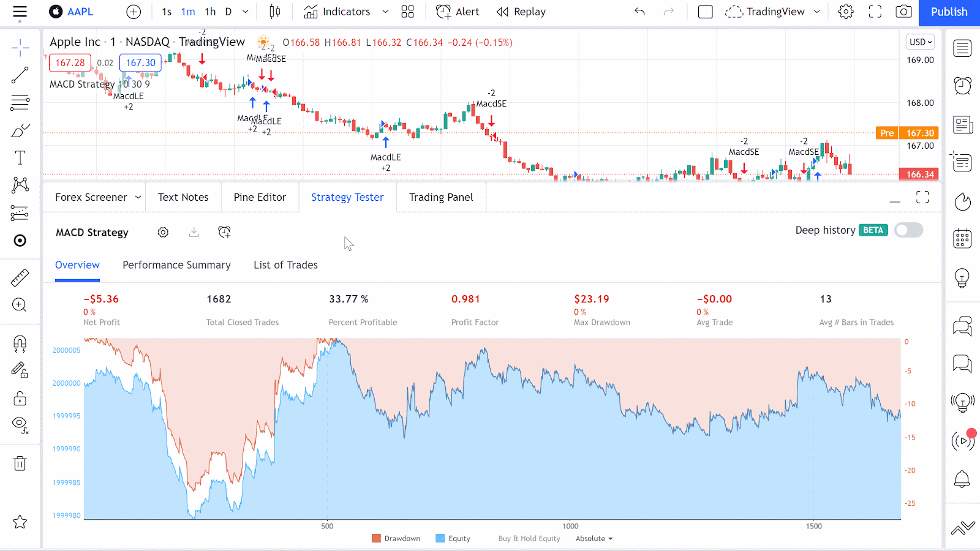The width and height of the screenshot is (980, 551).
Task: Open the Pine Editor tab
Action: [x=260, y=197]
